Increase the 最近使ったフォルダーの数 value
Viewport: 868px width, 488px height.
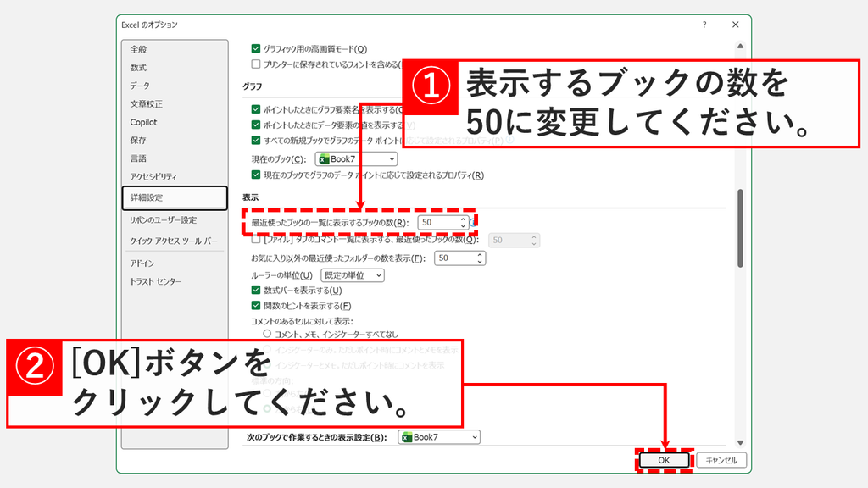[x=480, y=255]
